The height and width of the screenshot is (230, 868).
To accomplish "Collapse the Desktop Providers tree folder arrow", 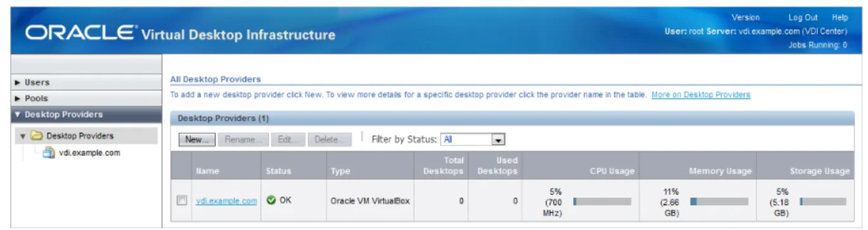I will pyautogui.click(x=22, y=136).
